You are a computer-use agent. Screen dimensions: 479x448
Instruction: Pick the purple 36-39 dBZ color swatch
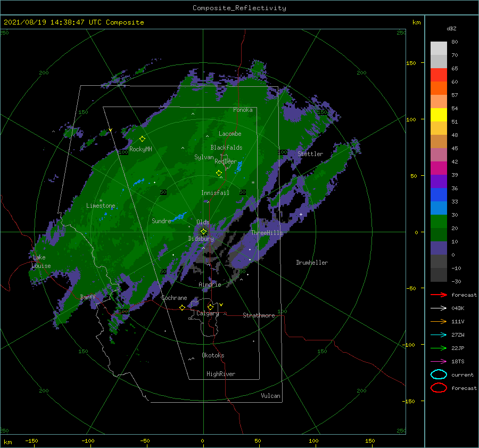coord(439,181)
